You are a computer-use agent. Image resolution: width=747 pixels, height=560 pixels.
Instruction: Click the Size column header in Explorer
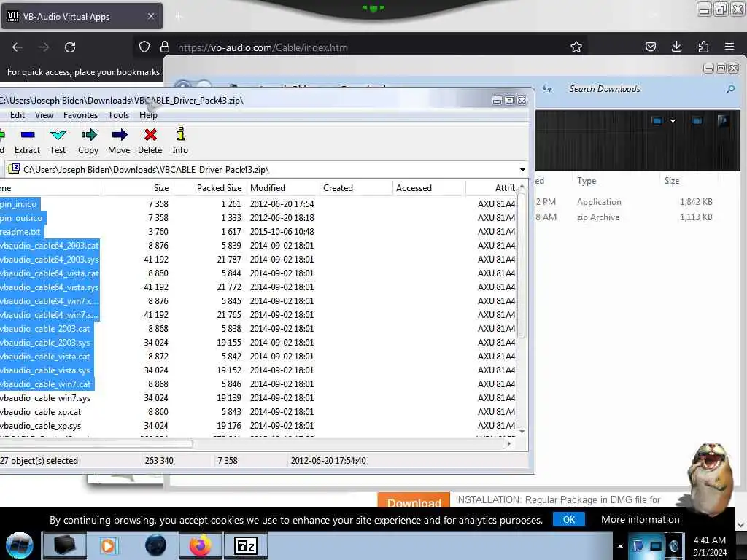672,181
